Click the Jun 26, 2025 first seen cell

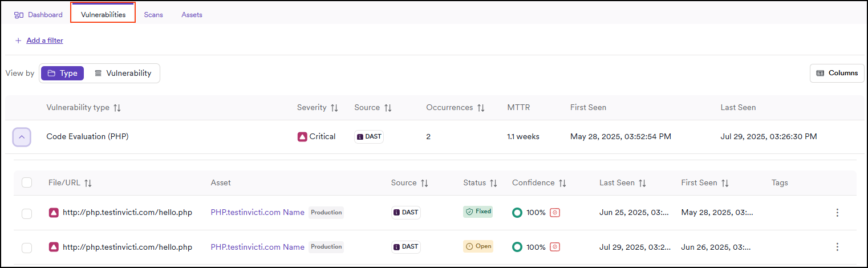[x=716, y=247]
